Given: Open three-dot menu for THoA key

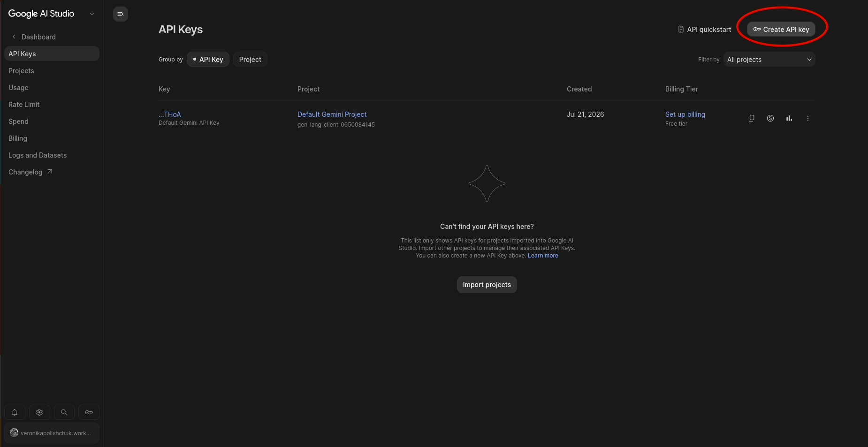Looking at the screenshot, I should 807,118.
